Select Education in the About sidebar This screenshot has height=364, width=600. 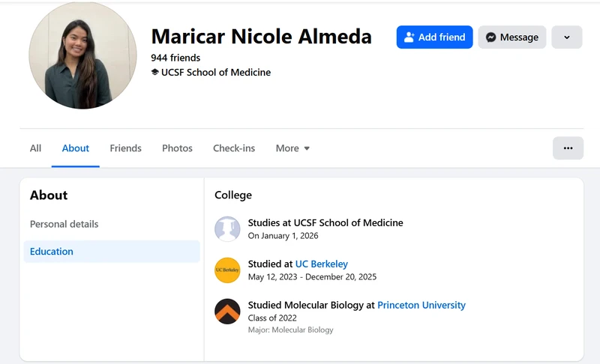click(x=112, y=252)
